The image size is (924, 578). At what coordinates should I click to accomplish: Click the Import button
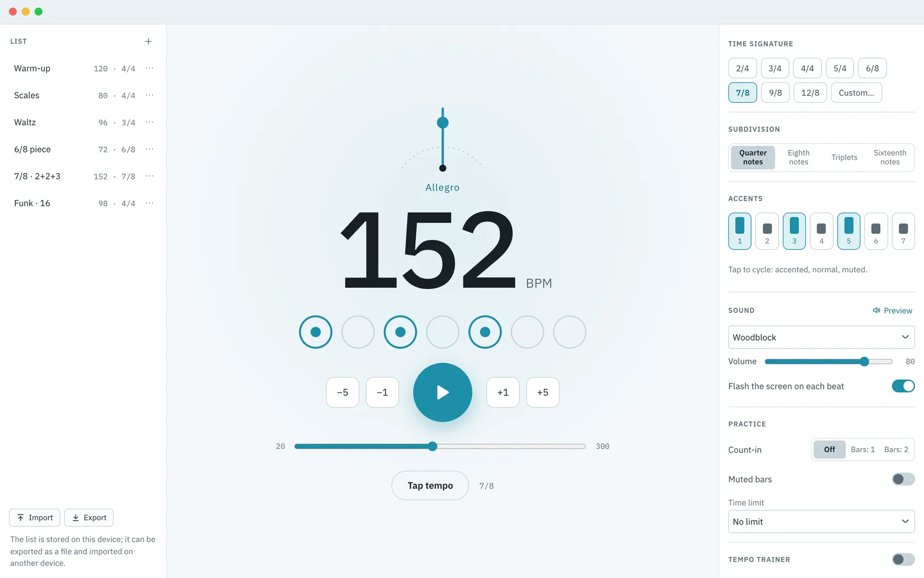(34, 518)
